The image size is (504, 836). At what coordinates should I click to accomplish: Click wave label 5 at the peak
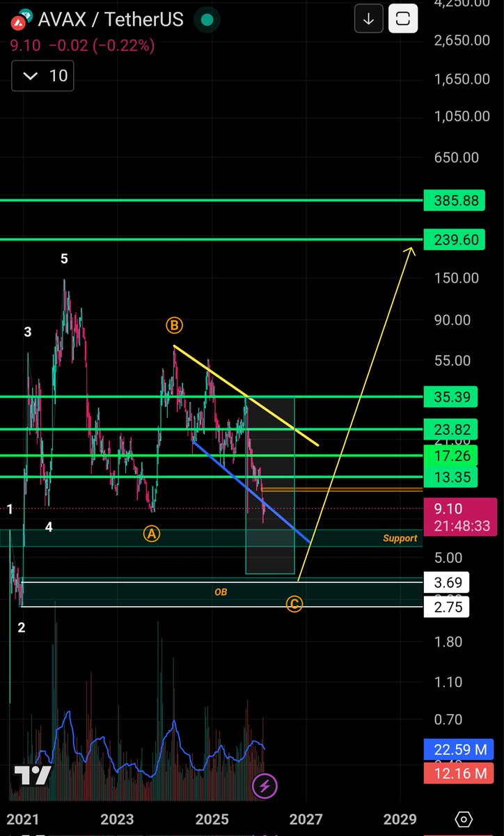click(x=64, y=259)
